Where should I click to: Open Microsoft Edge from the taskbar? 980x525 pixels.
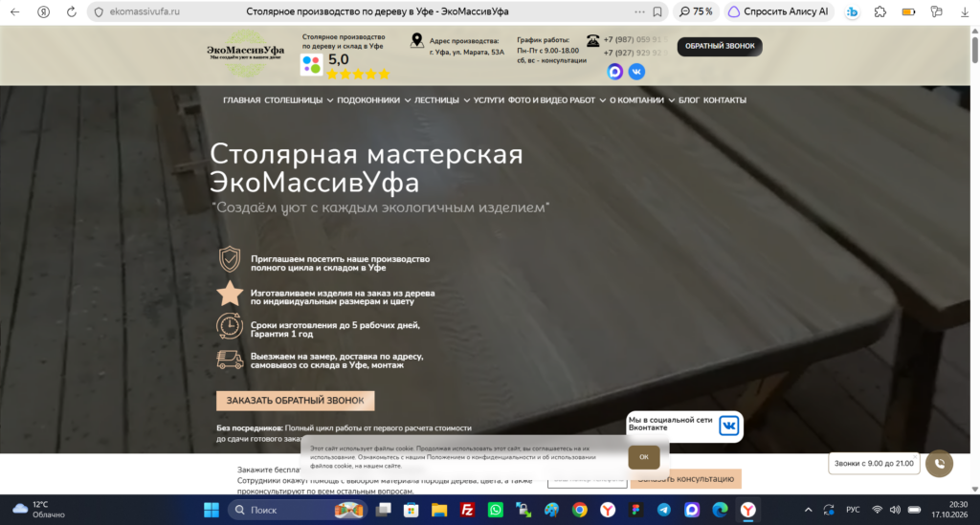[720, 510]
